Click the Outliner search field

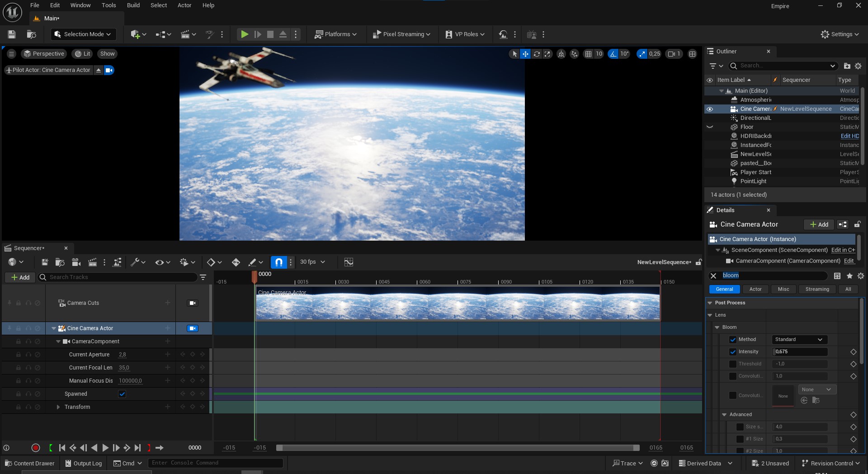click(x=783, y=66)
